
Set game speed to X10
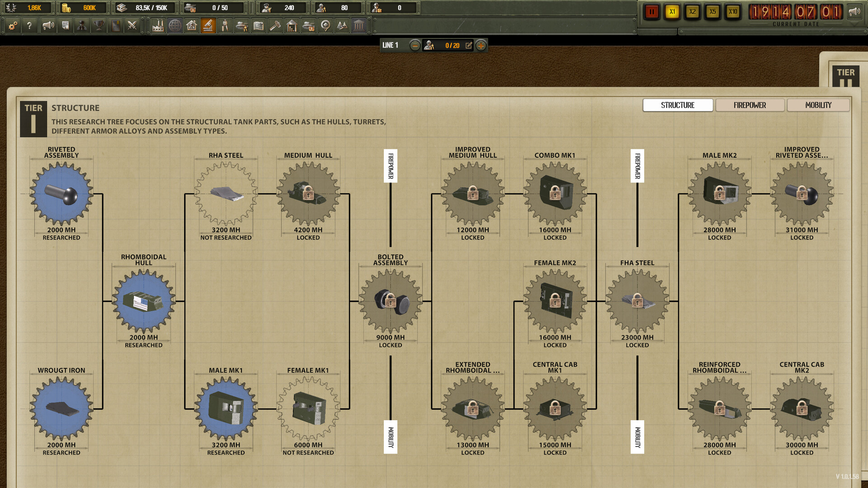(x=733, y=12)
